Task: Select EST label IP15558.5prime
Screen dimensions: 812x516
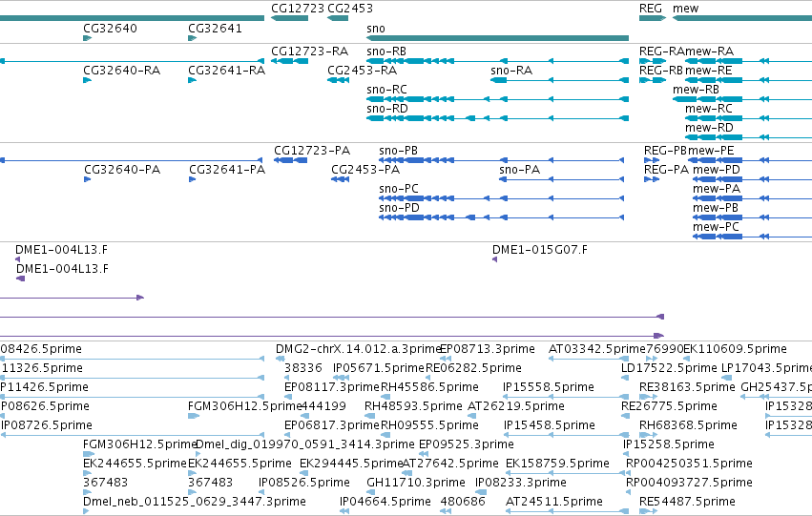Action: pyautogui.click(x=549, y=387)
